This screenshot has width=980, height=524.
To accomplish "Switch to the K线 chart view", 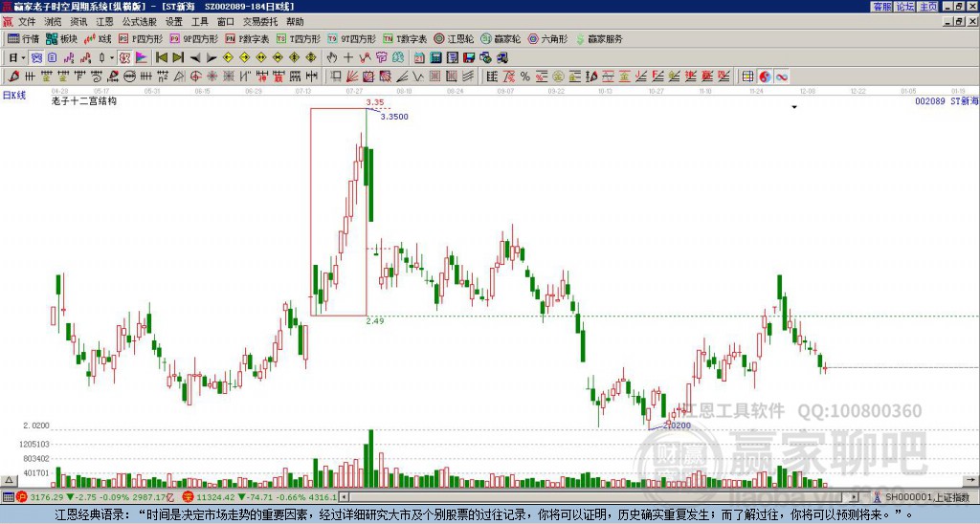I will [99, 38].
